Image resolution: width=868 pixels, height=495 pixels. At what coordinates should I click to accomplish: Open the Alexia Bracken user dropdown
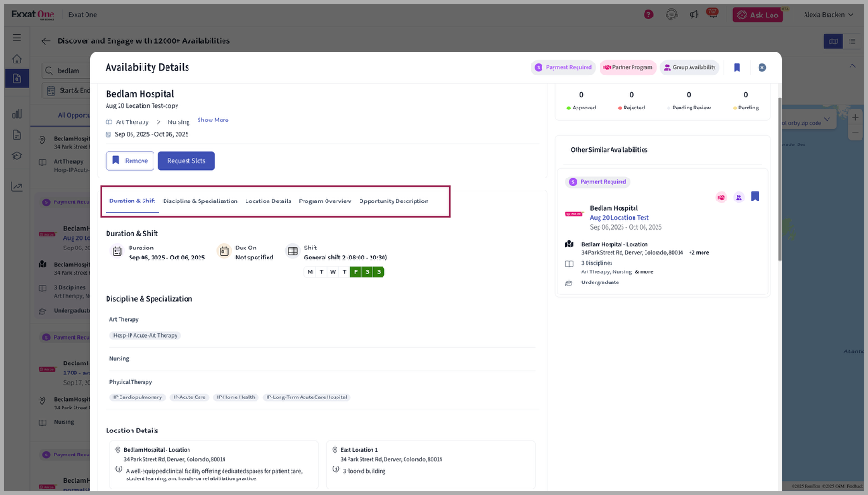pyautogui.click(x=828, y=15)
